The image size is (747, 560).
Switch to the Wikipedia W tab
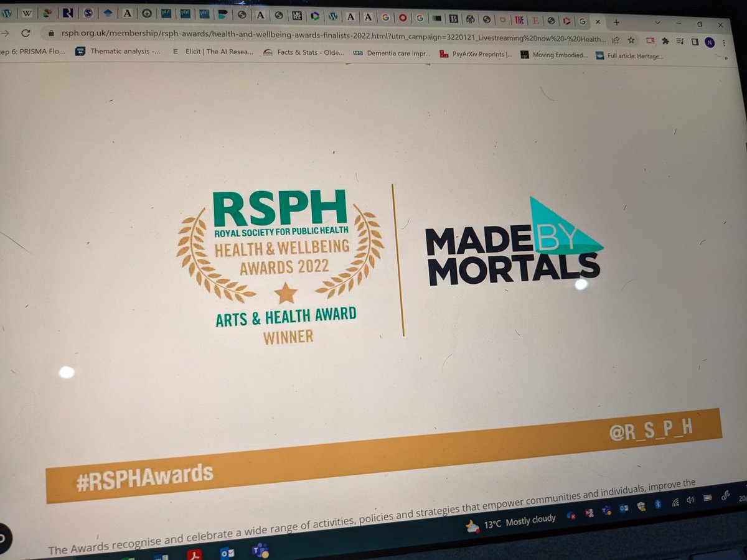pyautogui.click(x=27, y=12)
